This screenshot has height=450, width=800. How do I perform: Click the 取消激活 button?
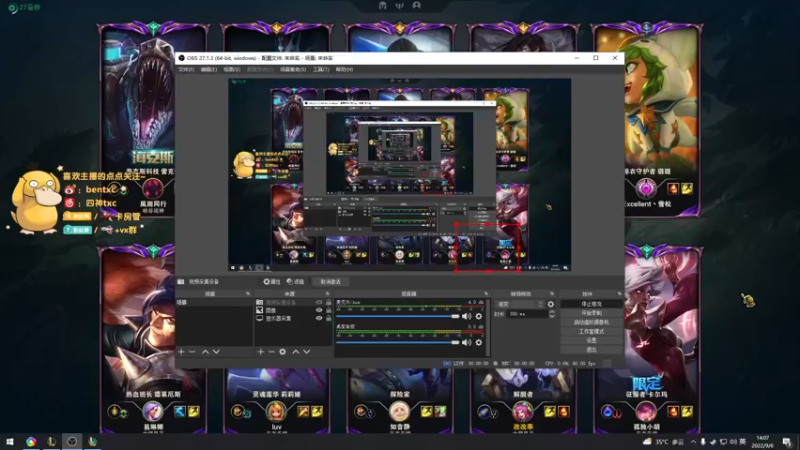pos(330,282)
